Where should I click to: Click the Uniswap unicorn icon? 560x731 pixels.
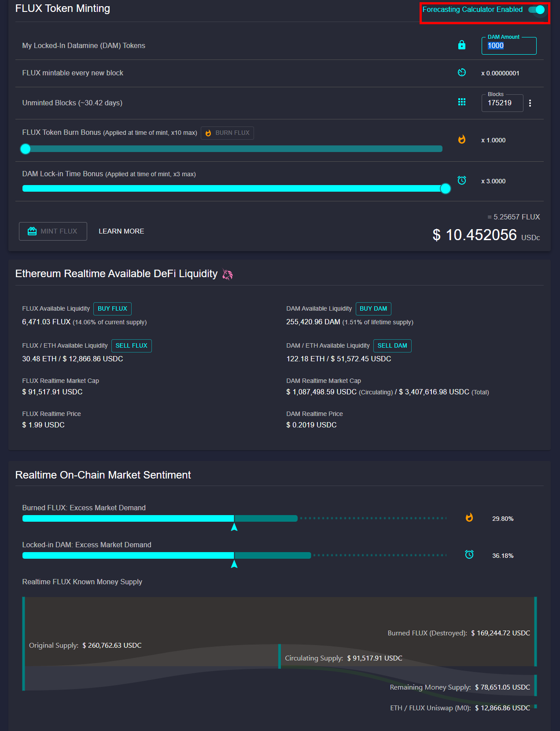[228, 275]
